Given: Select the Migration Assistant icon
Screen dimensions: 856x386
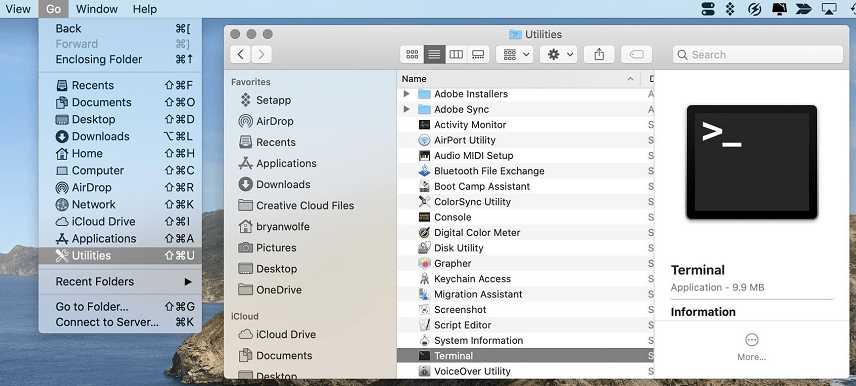Looking at the screenshot, I should tap(424, 294).
